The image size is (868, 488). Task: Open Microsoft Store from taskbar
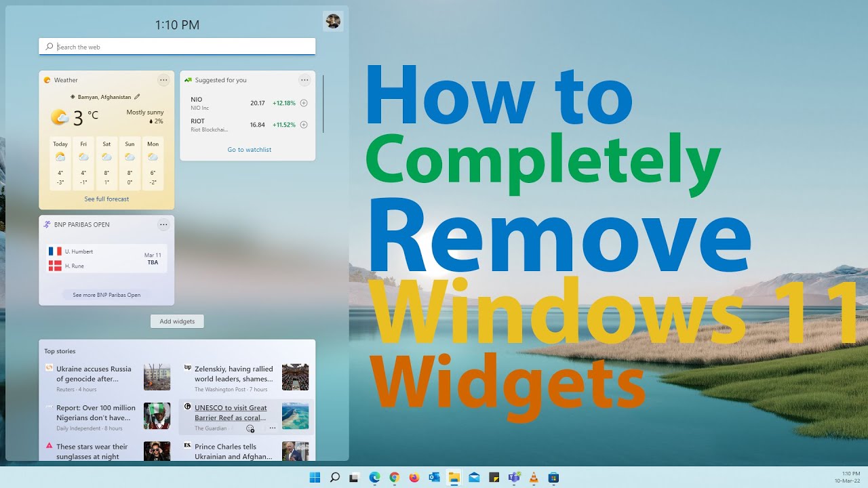pos(553,477)
